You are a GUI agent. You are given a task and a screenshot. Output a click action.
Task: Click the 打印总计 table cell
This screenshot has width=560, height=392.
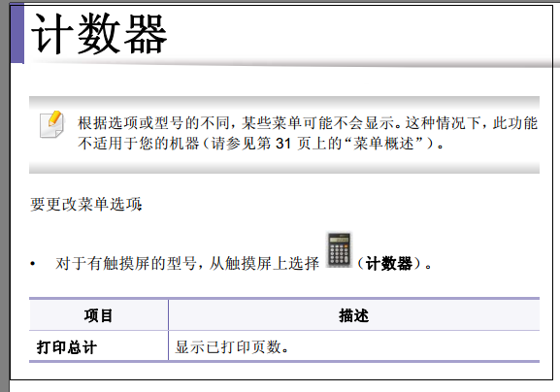pos(99,346)
